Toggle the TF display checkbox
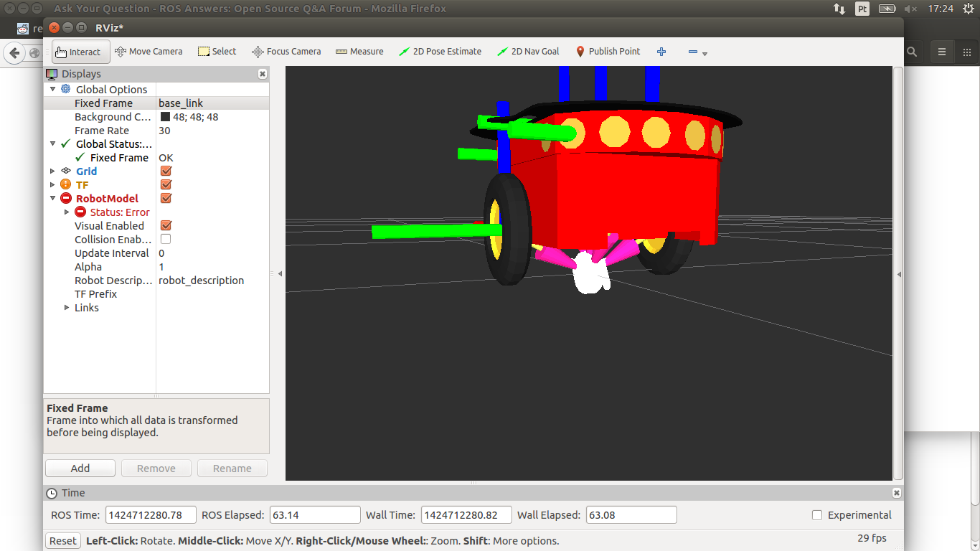Screen dimensions: 980x551 166,184
